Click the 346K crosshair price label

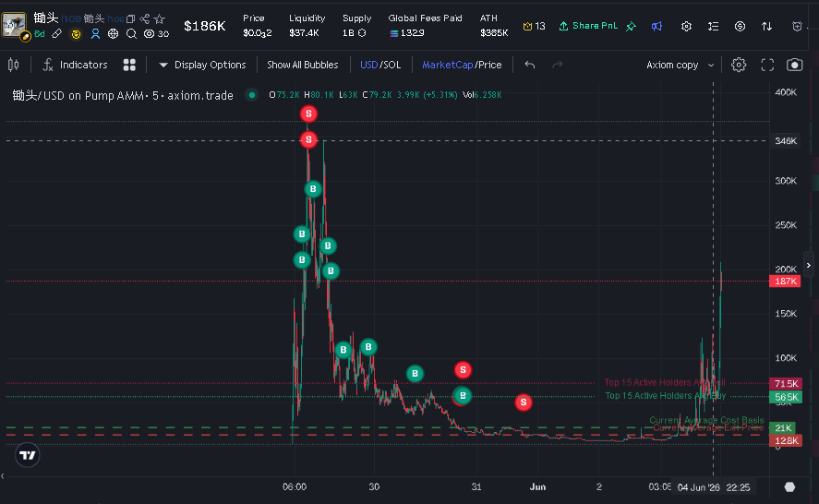click(785, 141)
